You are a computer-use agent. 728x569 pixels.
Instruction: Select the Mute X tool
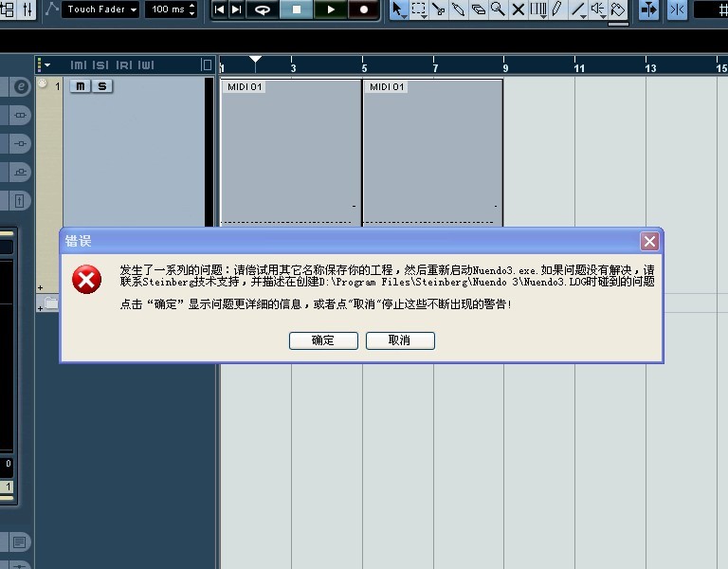click(519, 9)
